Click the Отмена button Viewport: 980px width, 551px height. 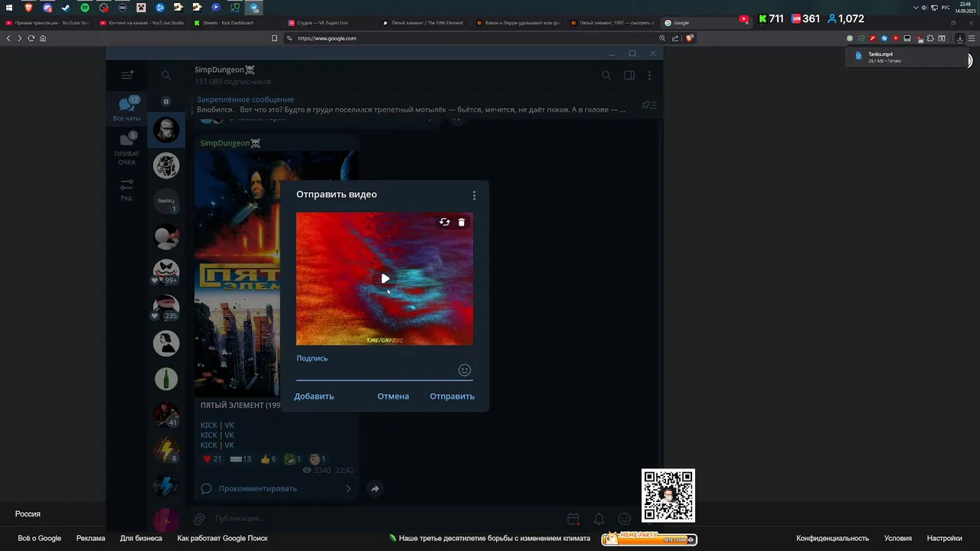coord(393,396)
